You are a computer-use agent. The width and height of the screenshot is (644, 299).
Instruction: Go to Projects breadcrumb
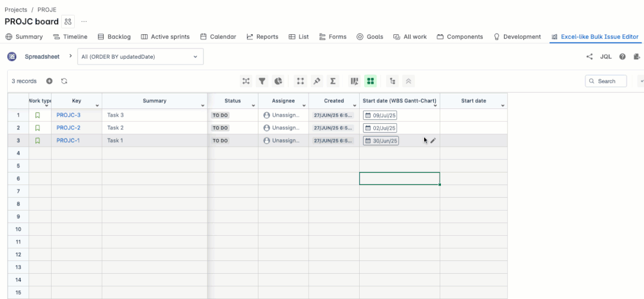(15, 10)
